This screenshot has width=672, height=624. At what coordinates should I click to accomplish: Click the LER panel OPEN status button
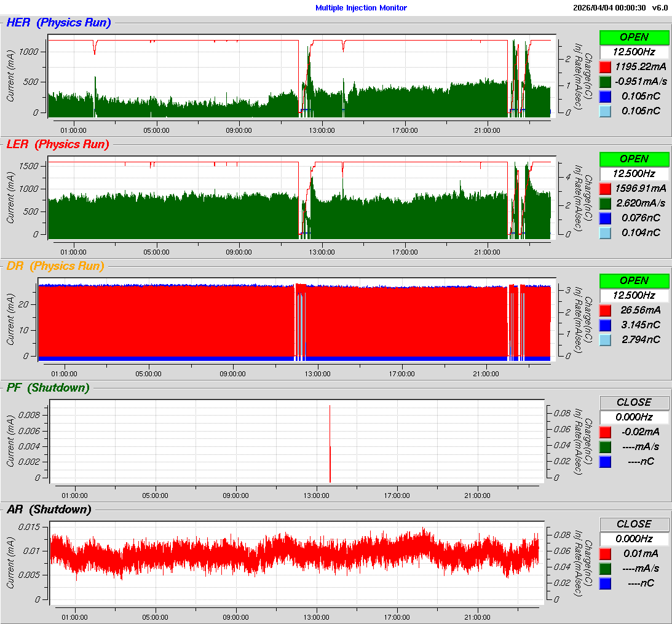(x=634, y=159)
